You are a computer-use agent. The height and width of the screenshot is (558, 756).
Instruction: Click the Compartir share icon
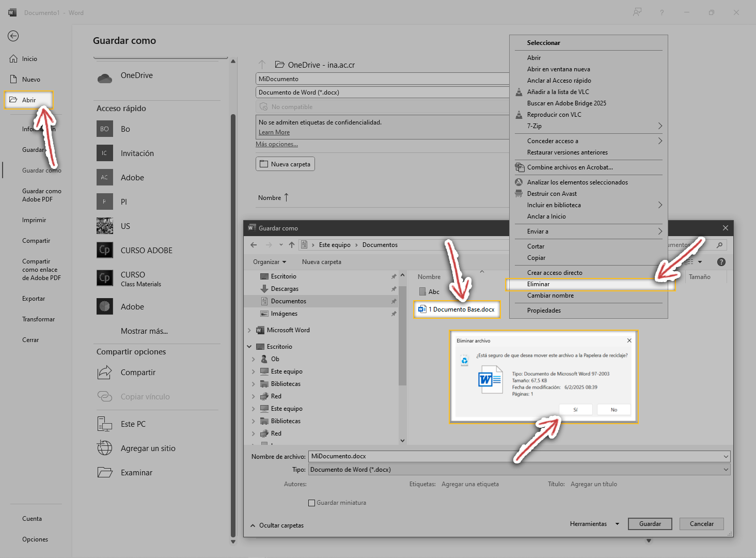pos(105,372)
